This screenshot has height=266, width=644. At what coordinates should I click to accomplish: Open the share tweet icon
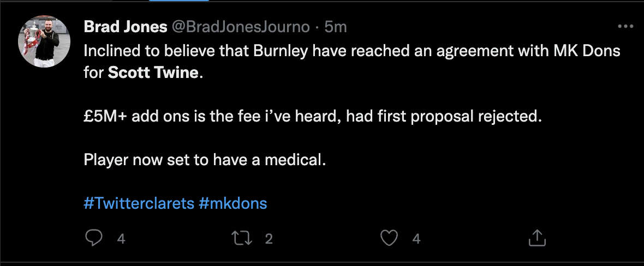(537, 238)
